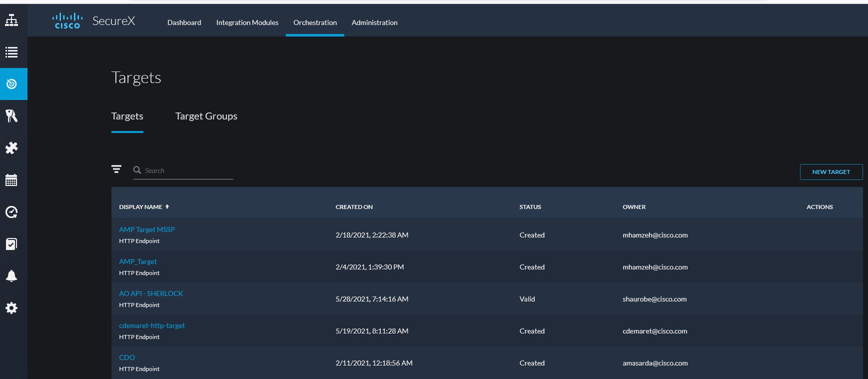Select the Targets radar sidebar icon
The width and height of the screenshot is (868, 379).
(x=11, y=84)
